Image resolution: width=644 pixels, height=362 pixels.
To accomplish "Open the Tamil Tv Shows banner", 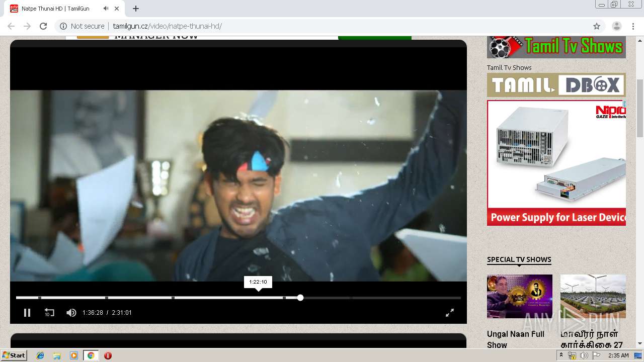I will click(x=556, y=47).
